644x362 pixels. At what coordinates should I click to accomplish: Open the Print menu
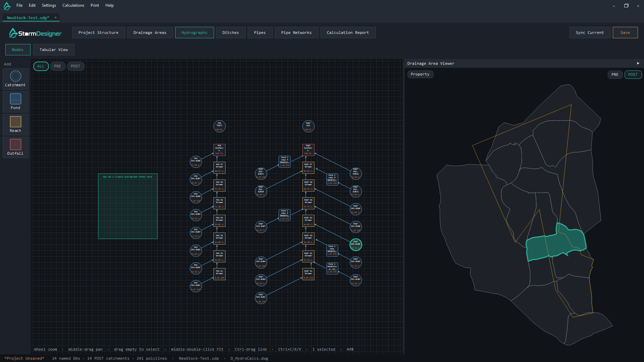click(95, 5)
